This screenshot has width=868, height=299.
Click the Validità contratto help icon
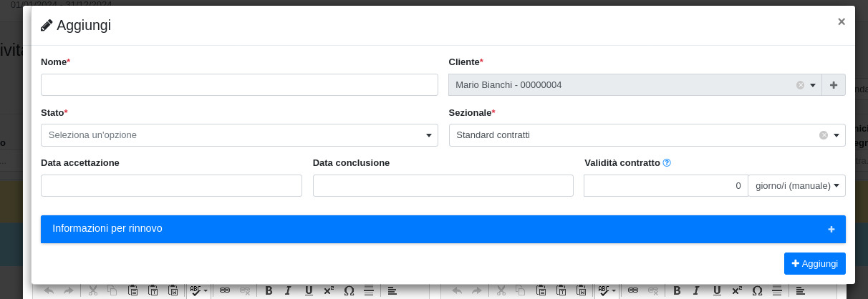click(667, 163)
